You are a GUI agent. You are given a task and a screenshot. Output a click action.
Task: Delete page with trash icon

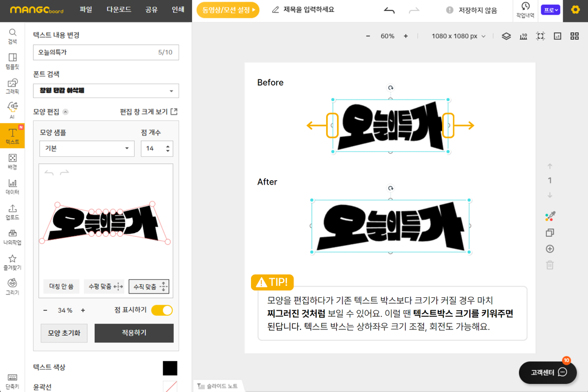coord(550,265)
